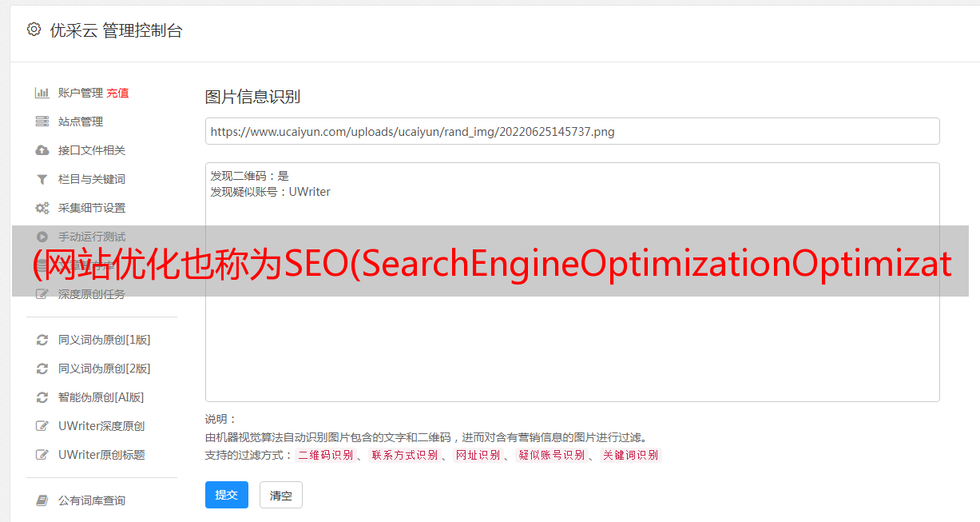The image size is (980, 522).
Task: Click the edit icon beside UWriter深度原创
Action: (x=42, y=426)
